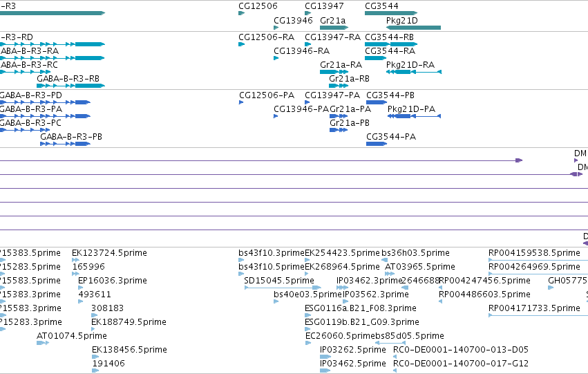Viewport: 588px width, 374px height.
Task: Select EST RP004247456.5prime
Action: [484, 281]
